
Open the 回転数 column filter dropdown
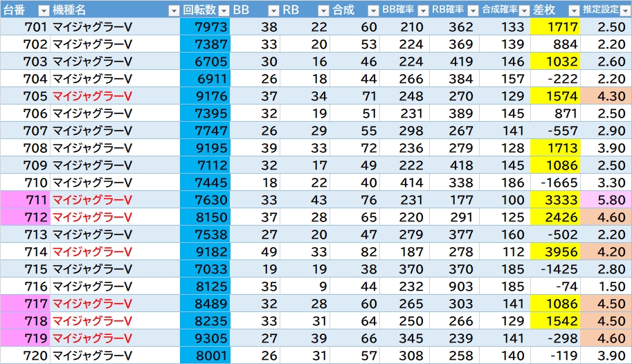click(224, 10)
